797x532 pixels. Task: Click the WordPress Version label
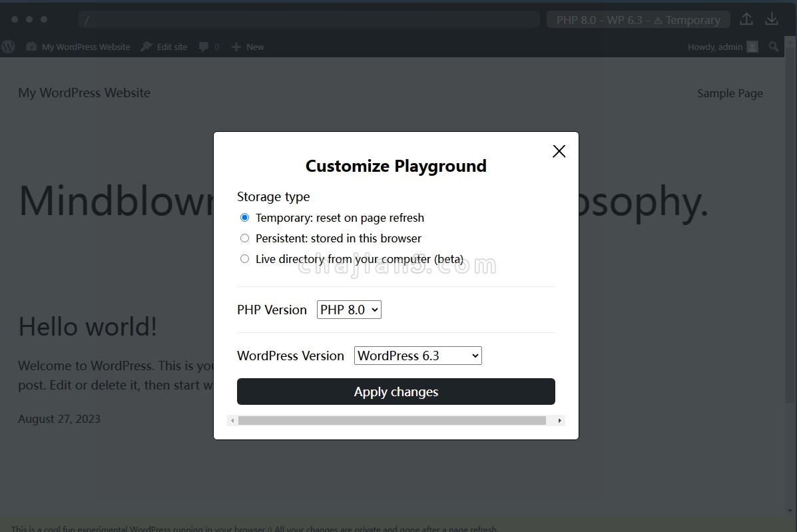coord(290,356)
